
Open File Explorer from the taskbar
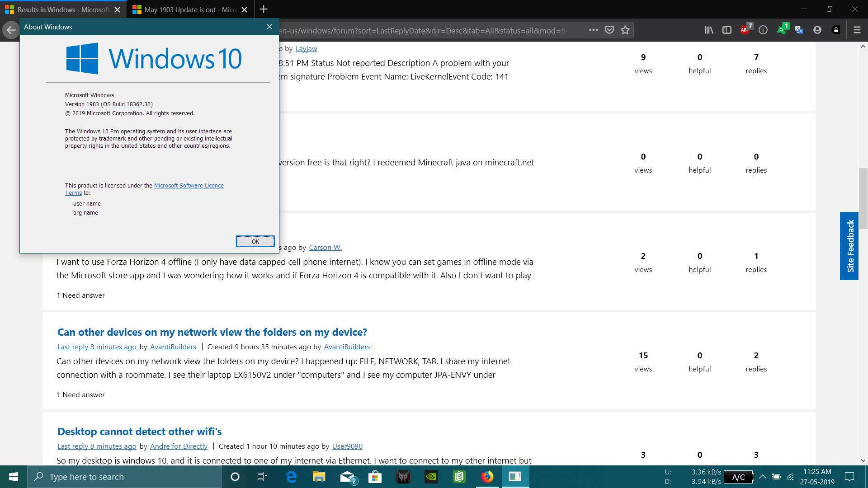pos(319,477)
